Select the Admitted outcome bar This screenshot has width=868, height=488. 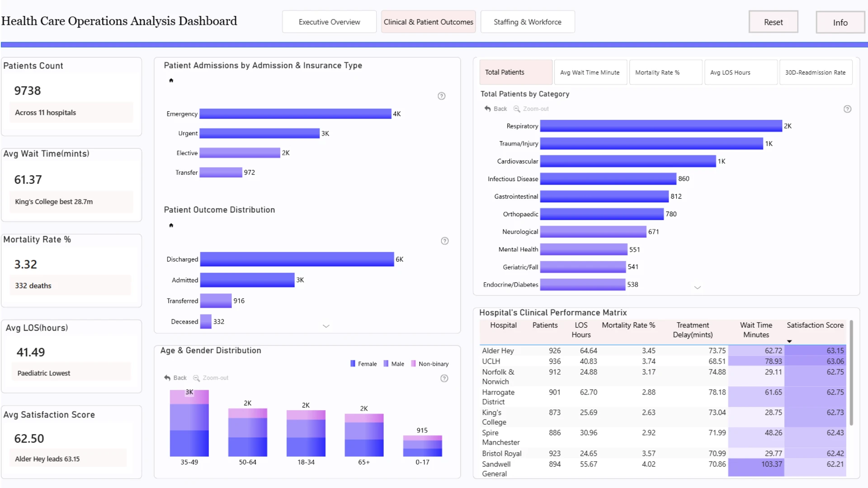tap(247, 280)
